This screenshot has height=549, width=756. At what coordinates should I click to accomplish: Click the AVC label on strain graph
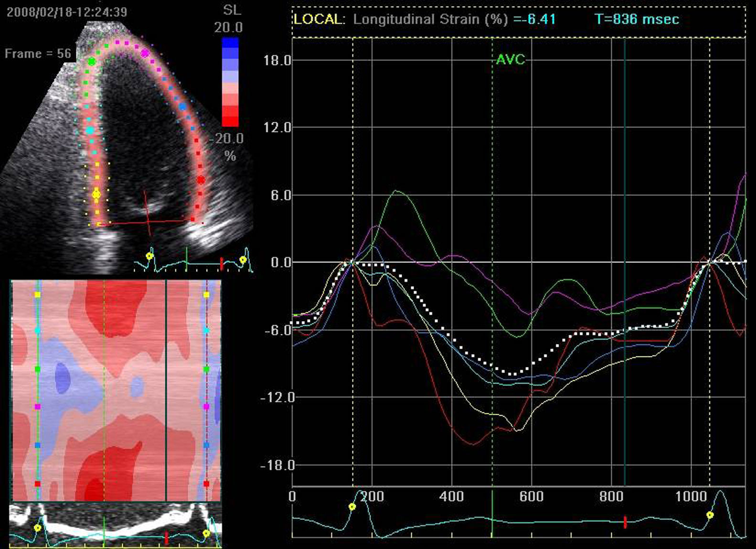point(510,60)
